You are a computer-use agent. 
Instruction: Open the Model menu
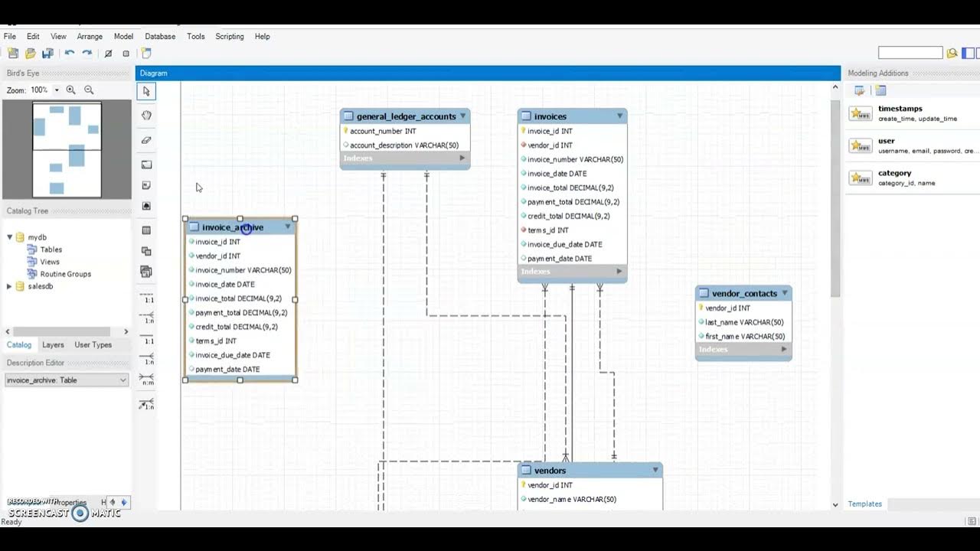[123, 36]
